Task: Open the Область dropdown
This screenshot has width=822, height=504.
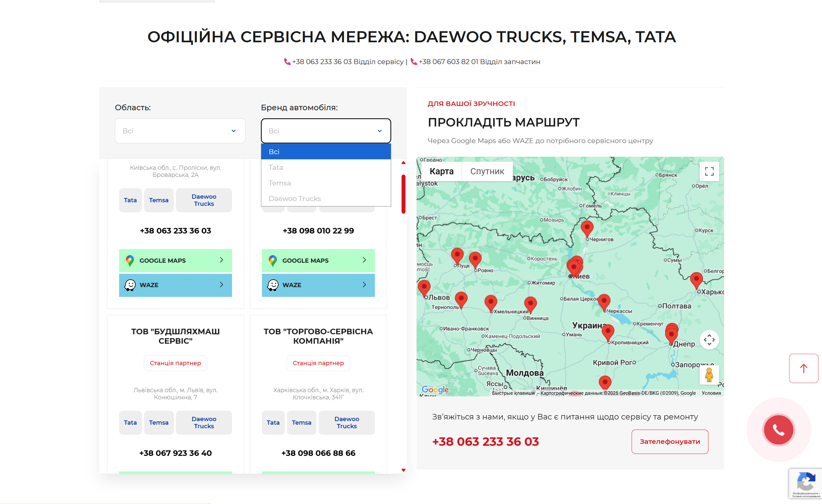Action: point(180,131)
